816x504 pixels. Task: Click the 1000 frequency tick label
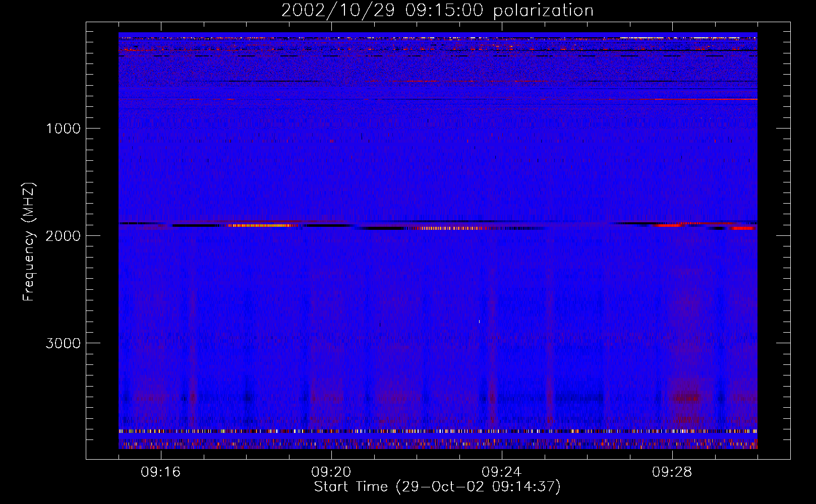click(63, 129)
